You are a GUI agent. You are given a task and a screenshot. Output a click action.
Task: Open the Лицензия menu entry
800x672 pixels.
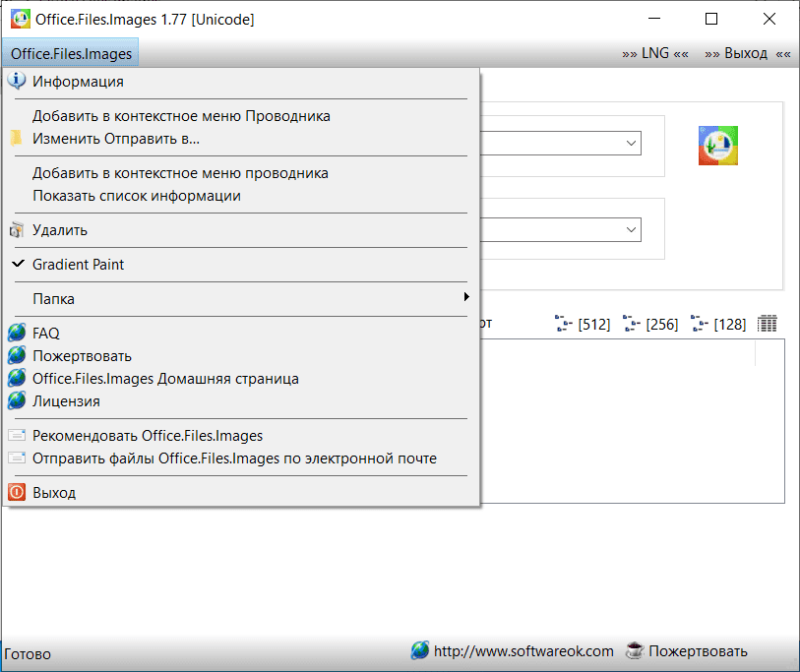point(241,401)
